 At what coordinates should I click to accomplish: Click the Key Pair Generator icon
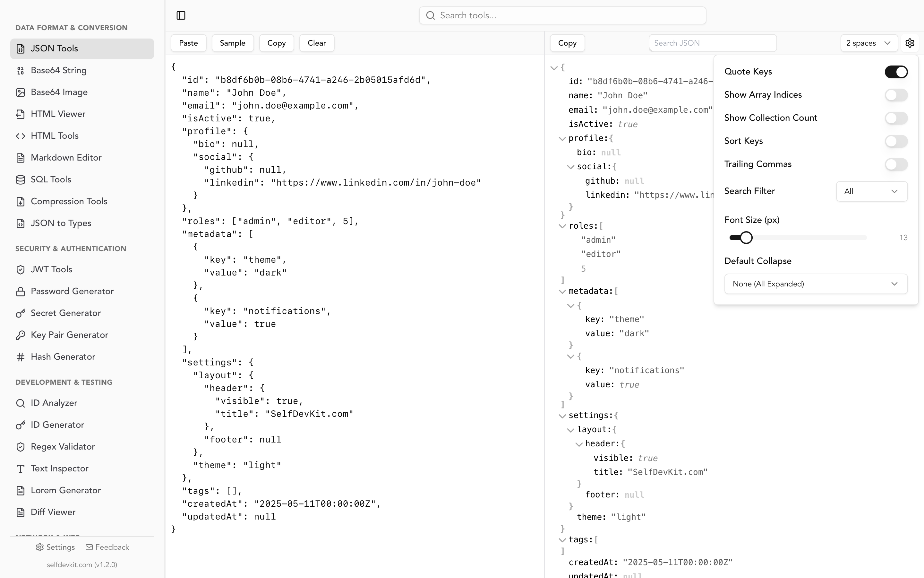(21, 335)
